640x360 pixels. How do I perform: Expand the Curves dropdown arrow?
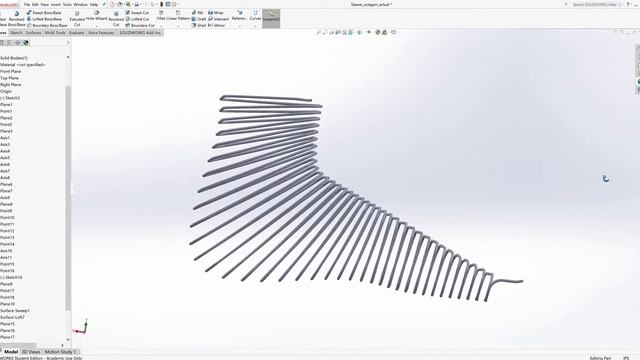[255, 26]
